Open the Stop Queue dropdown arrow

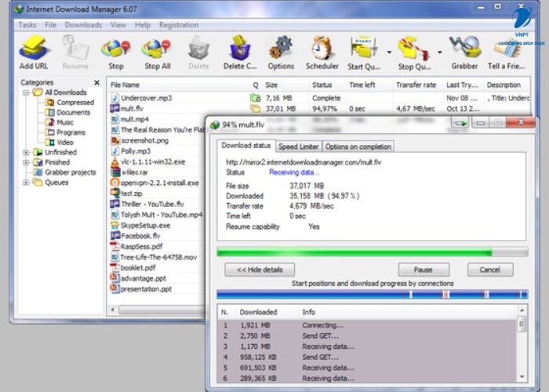pyautogui.click(x=438, y=53)
